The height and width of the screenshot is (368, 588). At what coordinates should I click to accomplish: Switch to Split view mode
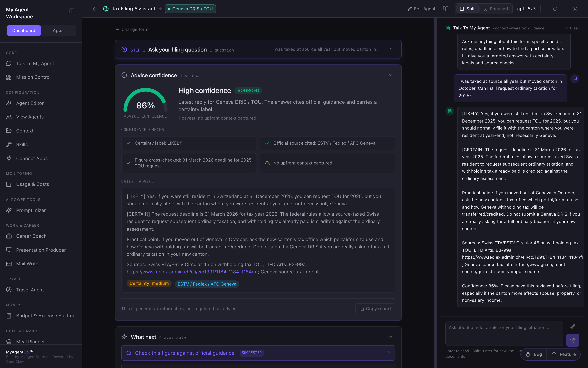pos(467,9)
